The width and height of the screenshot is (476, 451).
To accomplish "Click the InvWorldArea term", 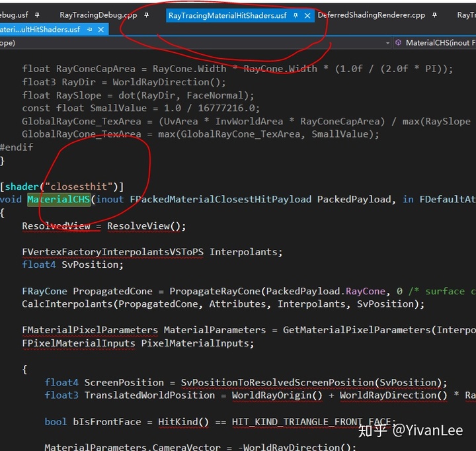I will click(249, 122).
